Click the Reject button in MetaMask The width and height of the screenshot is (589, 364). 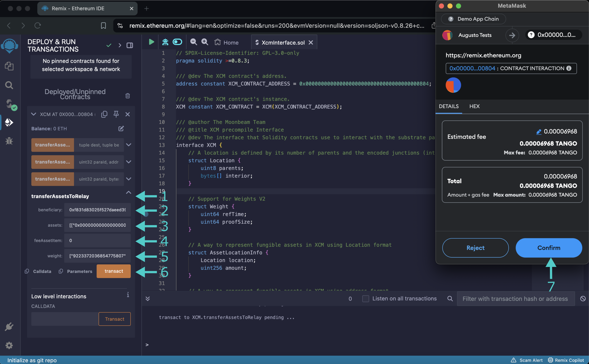475,248
